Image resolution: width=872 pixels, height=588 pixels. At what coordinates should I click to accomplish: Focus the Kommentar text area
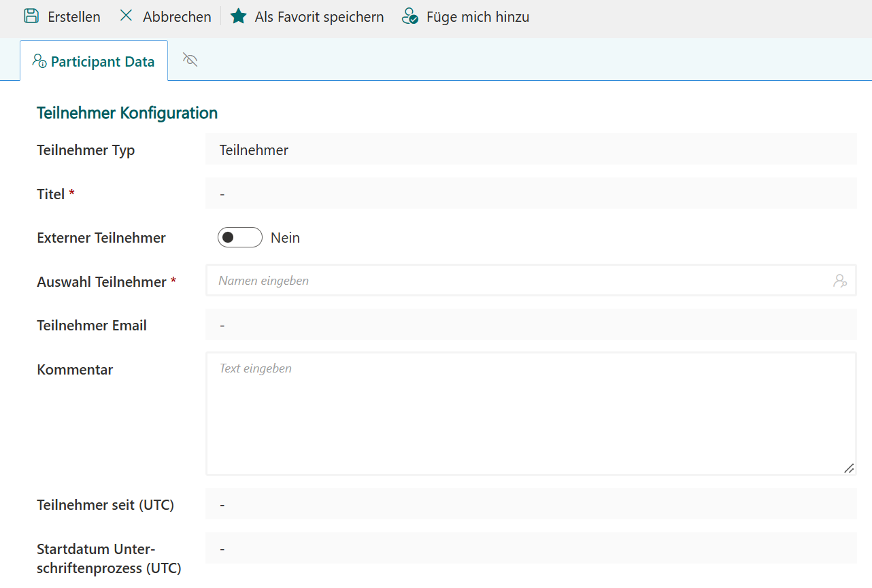[531, 413]
